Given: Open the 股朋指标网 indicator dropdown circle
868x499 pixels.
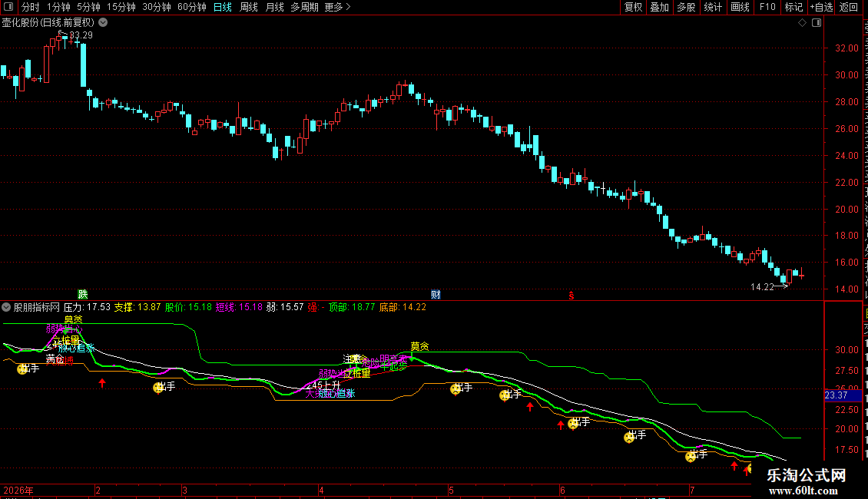Looking at the screenshot, I should point(6,307).
